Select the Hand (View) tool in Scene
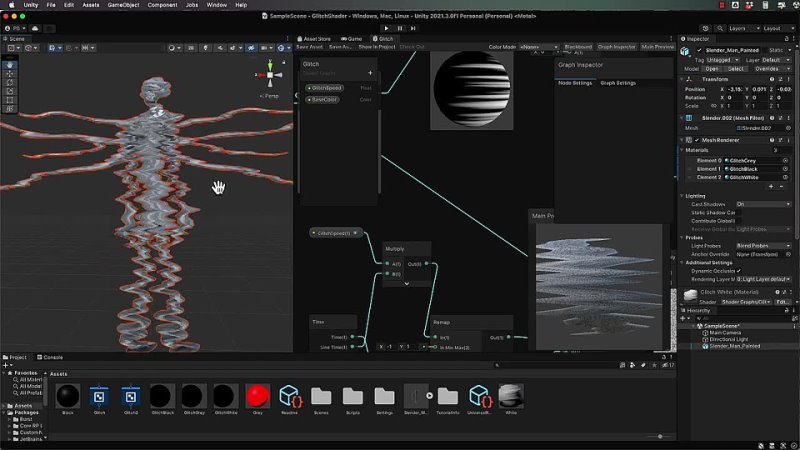800x450 pixels. coord(10,65)
